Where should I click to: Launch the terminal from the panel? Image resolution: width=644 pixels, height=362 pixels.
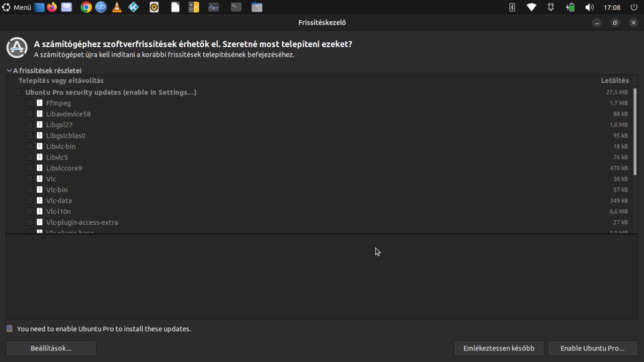point(236,8)
